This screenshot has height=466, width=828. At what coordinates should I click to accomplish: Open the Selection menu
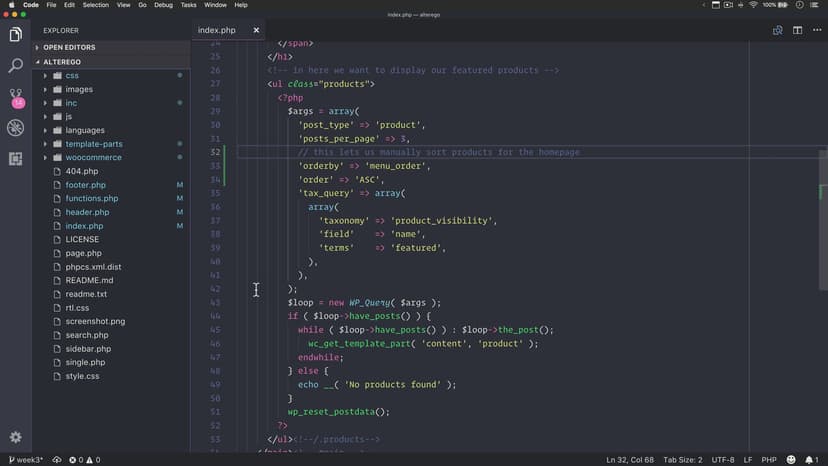click(96, 5)
